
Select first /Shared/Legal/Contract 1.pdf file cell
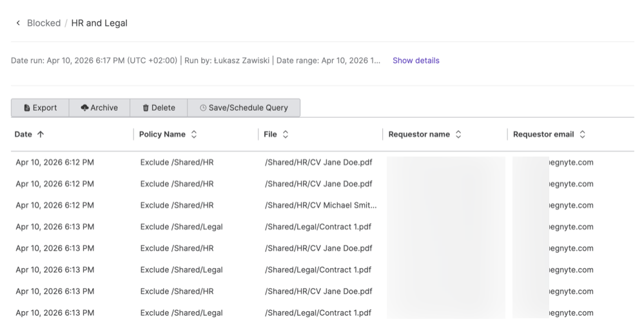pyautogui.click(x=318, y=227)
